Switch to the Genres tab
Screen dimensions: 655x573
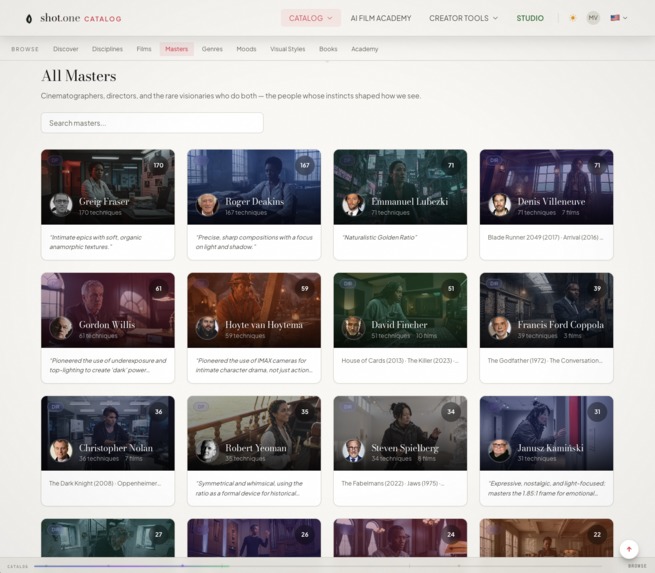click(x=212, y=49)
